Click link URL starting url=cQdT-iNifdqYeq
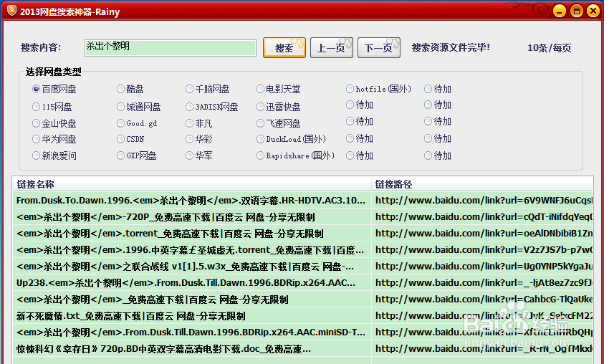This screenshot has width=604, height=364. (x=484, y=217)
